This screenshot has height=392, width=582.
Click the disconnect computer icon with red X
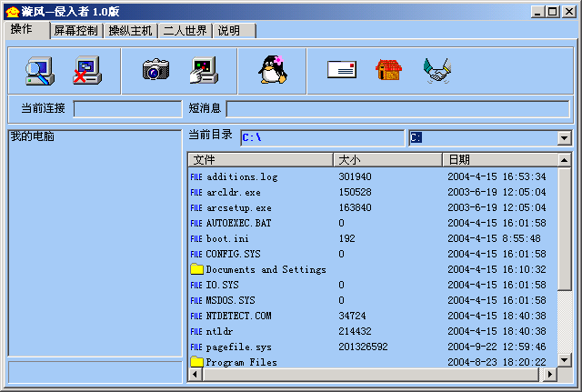[86, 70]
